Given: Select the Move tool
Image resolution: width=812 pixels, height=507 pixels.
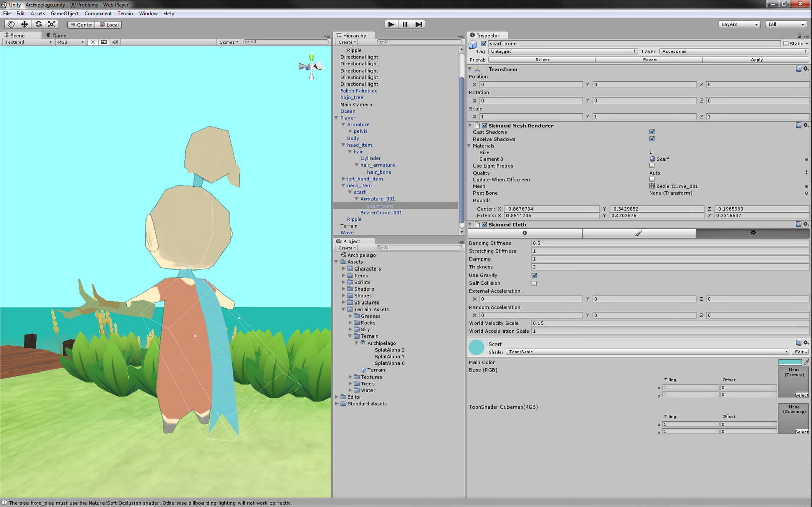Looking at the screenshot, I should [x=24, y=24].
